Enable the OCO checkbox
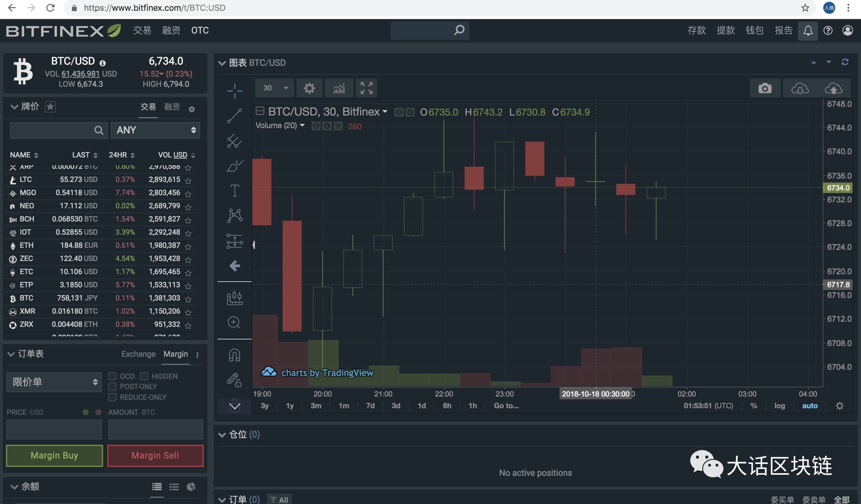 point(112,376)
